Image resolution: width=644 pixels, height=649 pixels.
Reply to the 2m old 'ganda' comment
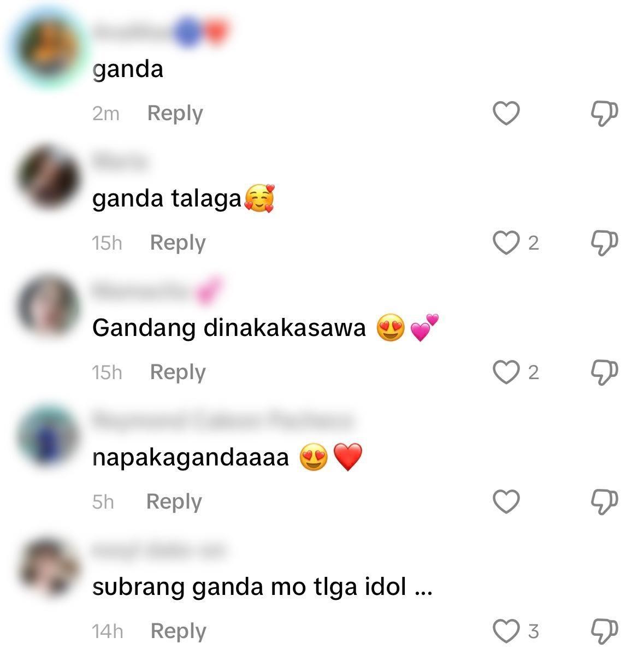(x=175, y=114)
